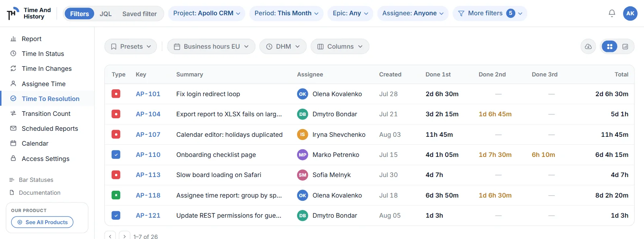Click the '8d 2h 20m' total value
Screen dimensions: 644x239
coord(612,195)
